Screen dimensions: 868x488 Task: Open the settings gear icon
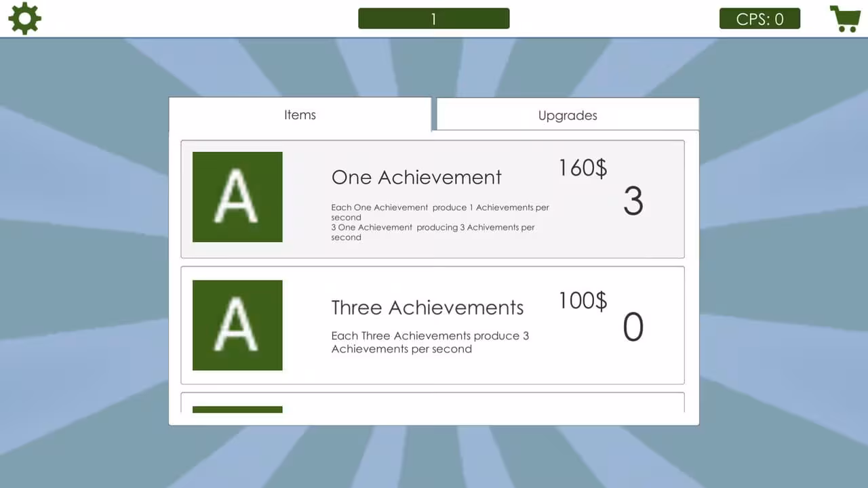click(25, 18)
